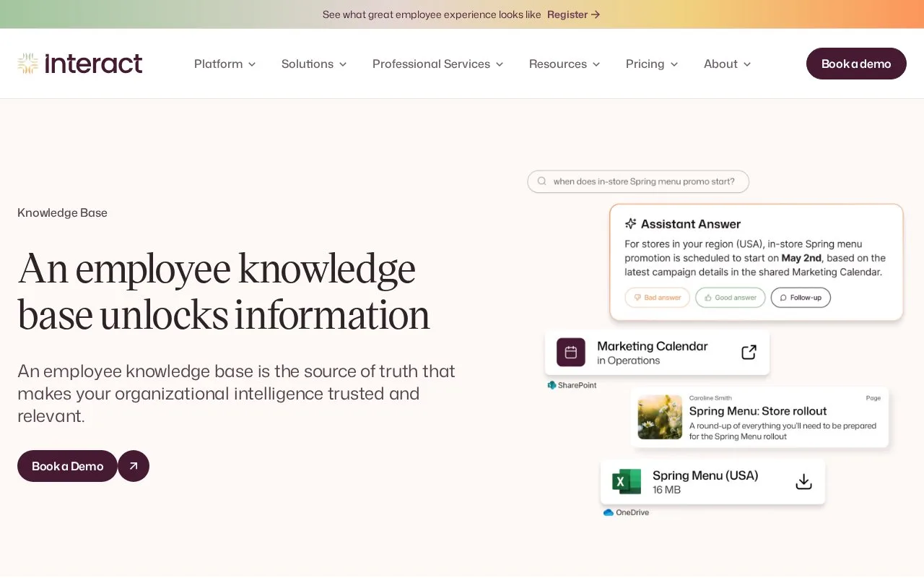Click the Book a demo header button

point(856,64)
